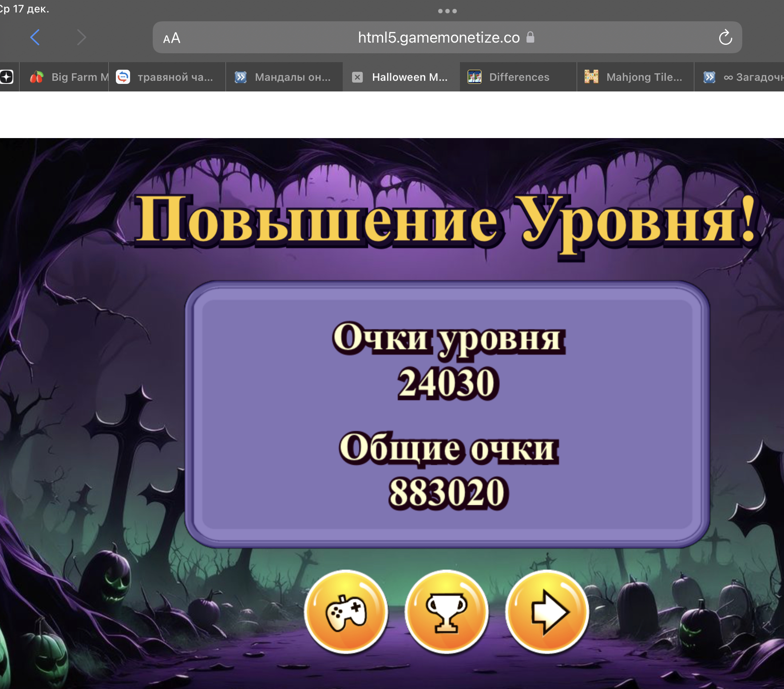Click the browser forward arrow
Screen dimensions: 784x689
(x=81, y=37)
